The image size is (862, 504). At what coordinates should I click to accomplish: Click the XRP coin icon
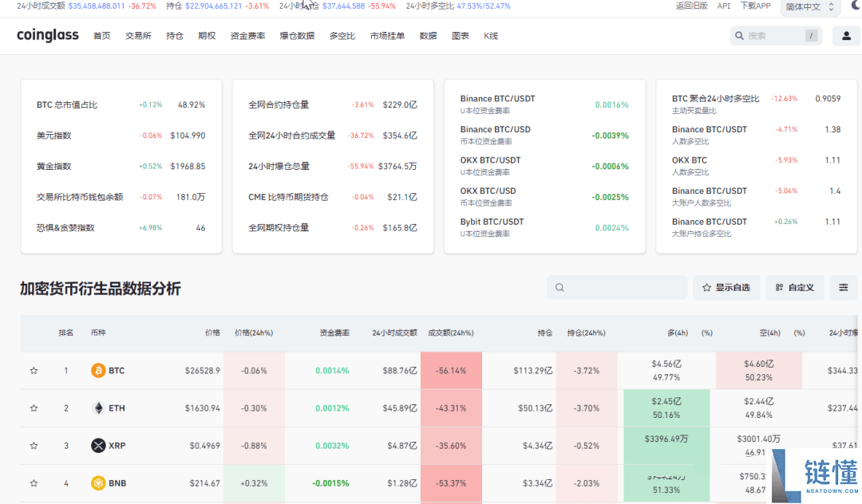pyautogui.click(x=98, y=445)
